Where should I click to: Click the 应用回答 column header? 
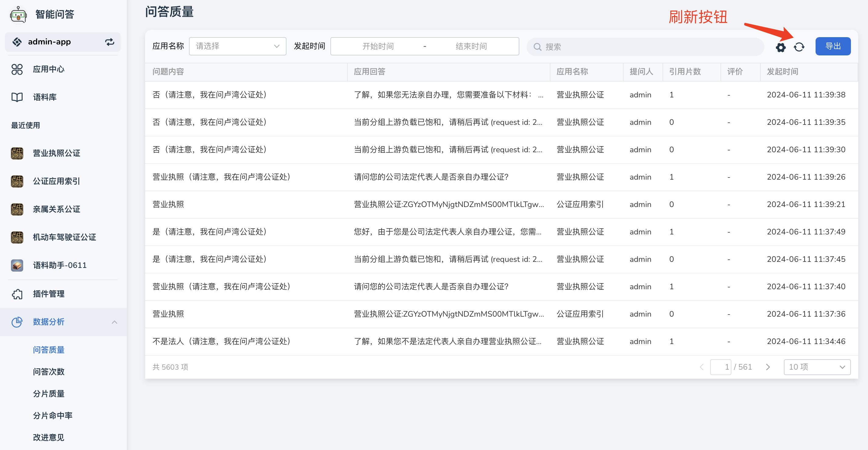369,71
